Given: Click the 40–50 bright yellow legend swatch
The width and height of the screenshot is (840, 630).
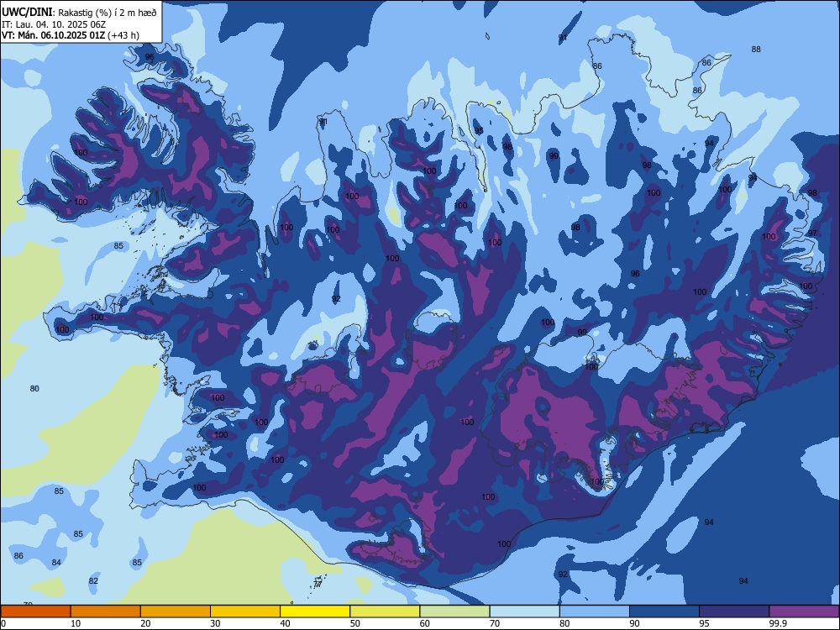Looking at the screenshot, I should pos(315,612).
